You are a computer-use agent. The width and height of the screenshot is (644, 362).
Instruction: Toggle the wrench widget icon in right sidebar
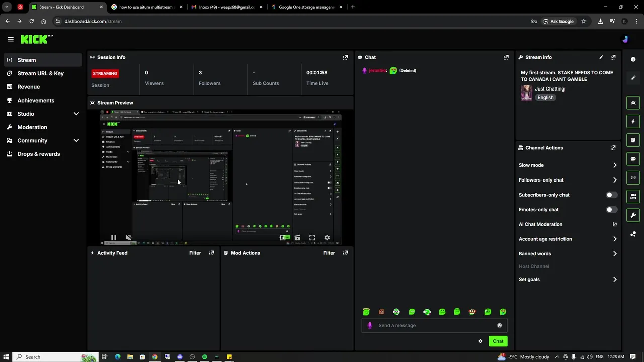point(633,215)
